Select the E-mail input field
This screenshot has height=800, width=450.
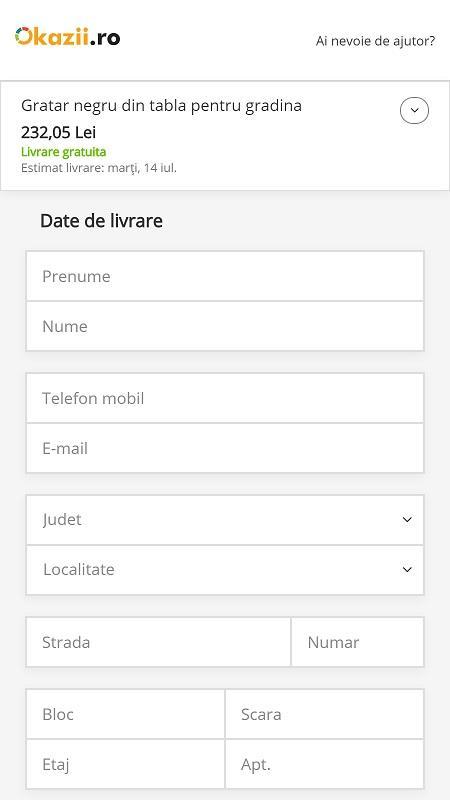click(x=225, y=448)
